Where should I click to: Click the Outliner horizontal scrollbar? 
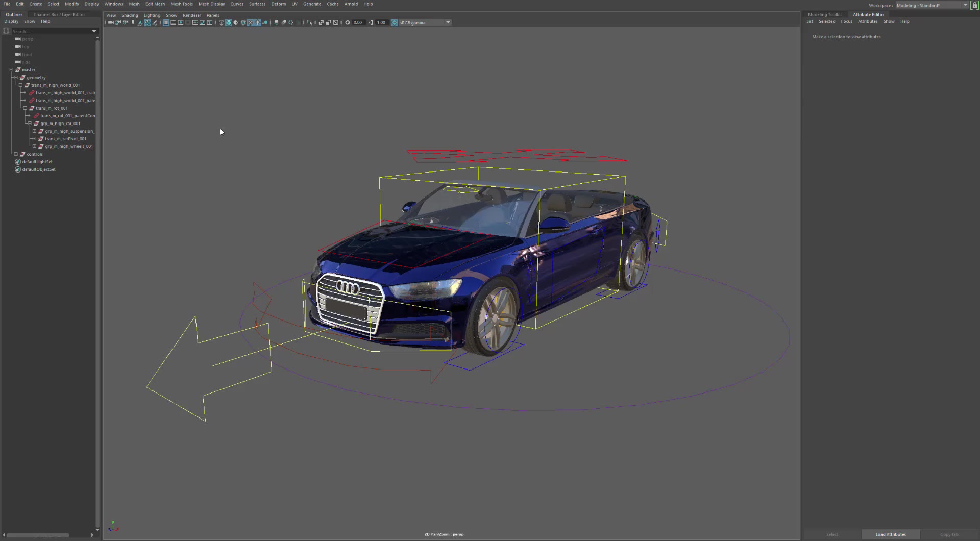(x=38, y=535)
